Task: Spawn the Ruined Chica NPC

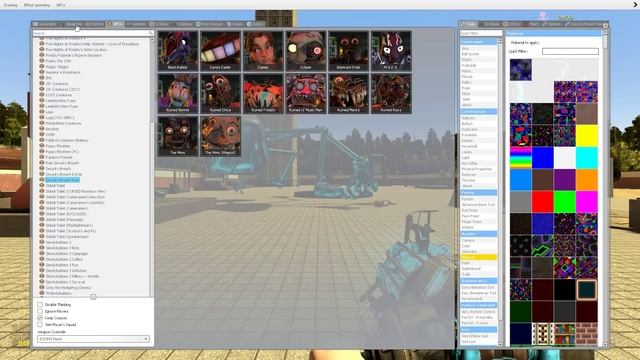Action: 220,93
